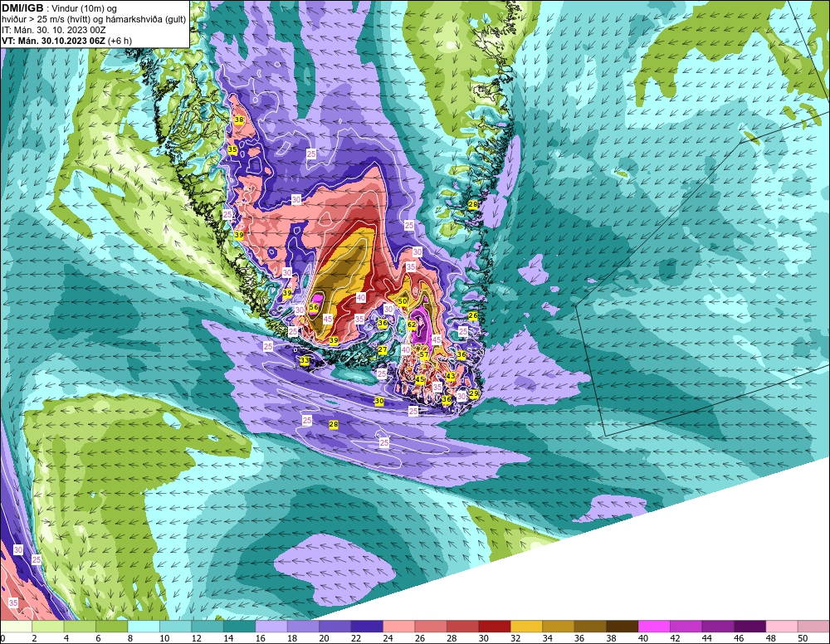The image size is (830, 644).
Task: Click the legend scale number 24
Action: point(388,638)
